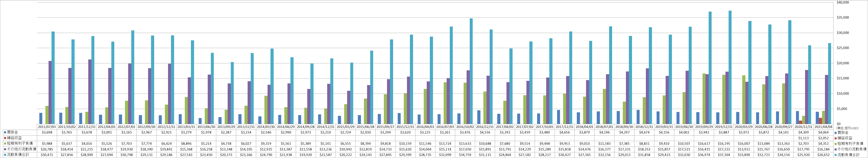Click the $10,943 other liabilities cell
The image size is (868, 158).
click(346, 149)
